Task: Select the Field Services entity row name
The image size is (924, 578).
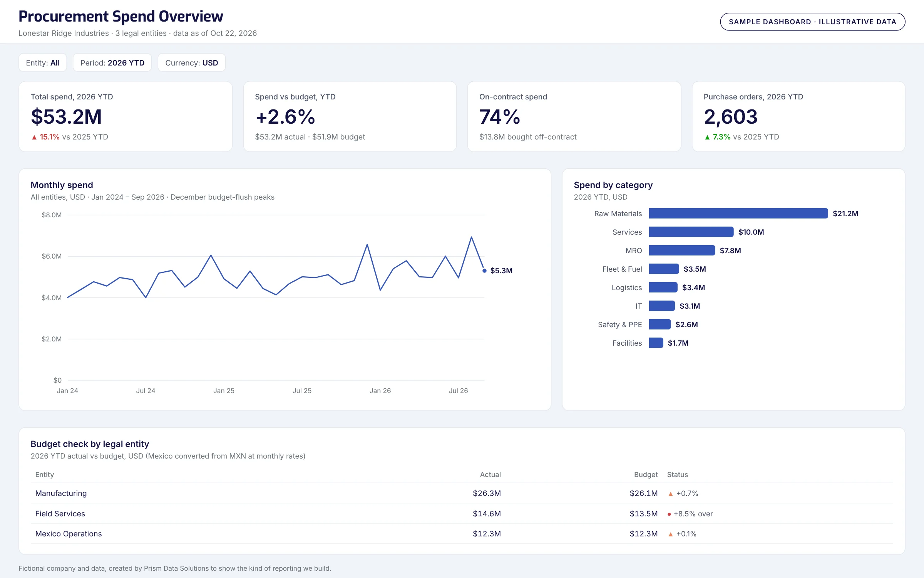Action: point(60,514)
